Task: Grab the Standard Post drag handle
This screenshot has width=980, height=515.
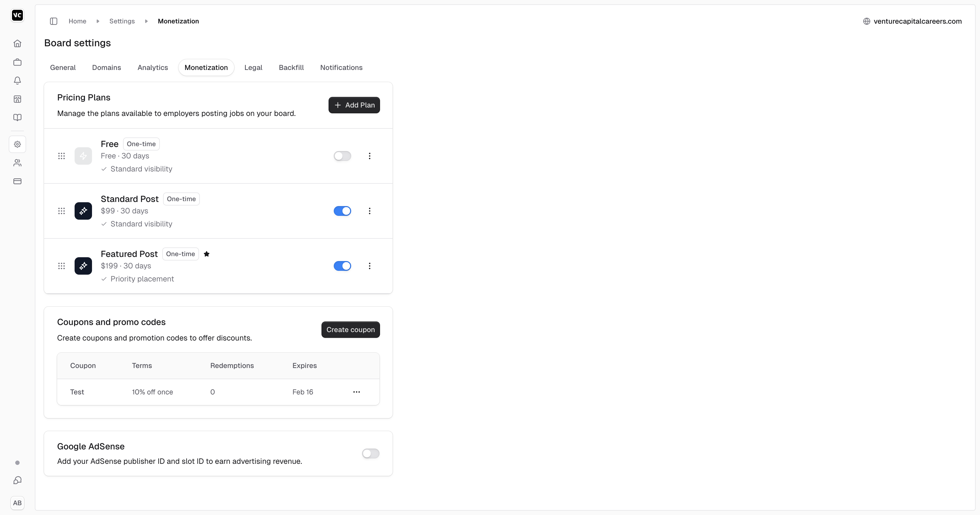Action: [62, 211]
